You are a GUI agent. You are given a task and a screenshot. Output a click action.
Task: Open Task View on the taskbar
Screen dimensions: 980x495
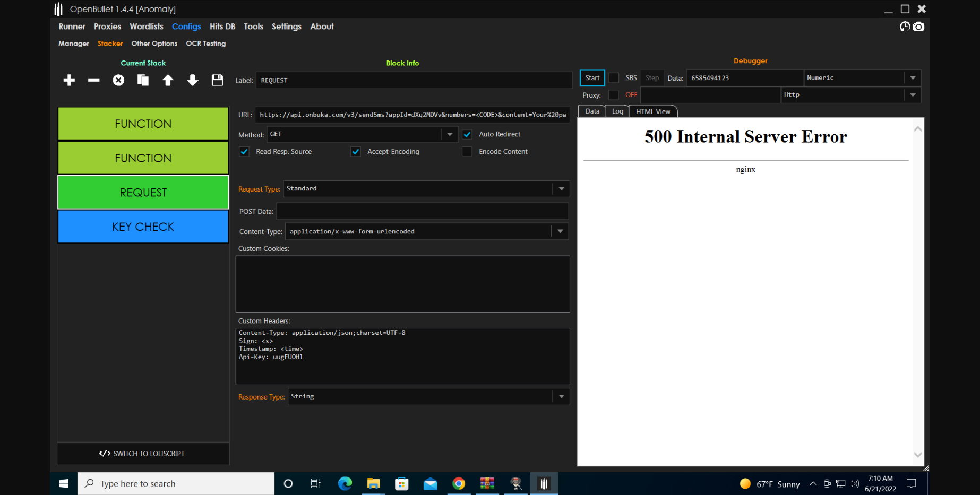(316, 483)
